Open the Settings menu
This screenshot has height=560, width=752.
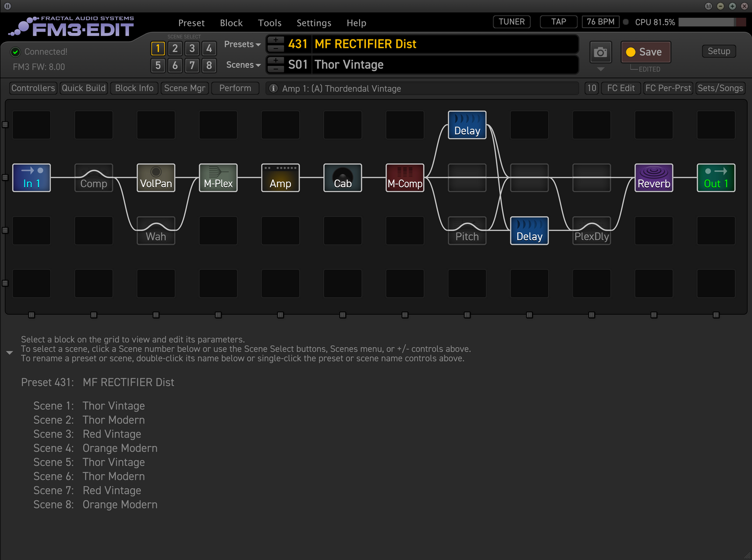tap(314, 23)
